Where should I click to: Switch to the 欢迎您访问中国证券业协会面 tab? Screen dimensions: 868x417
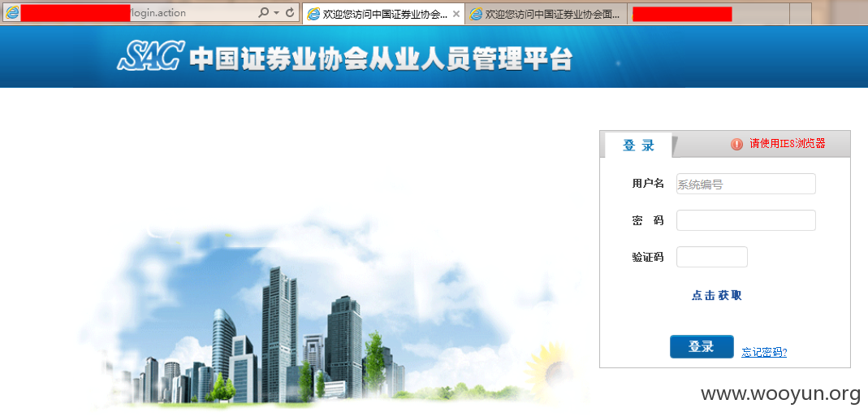546,14
